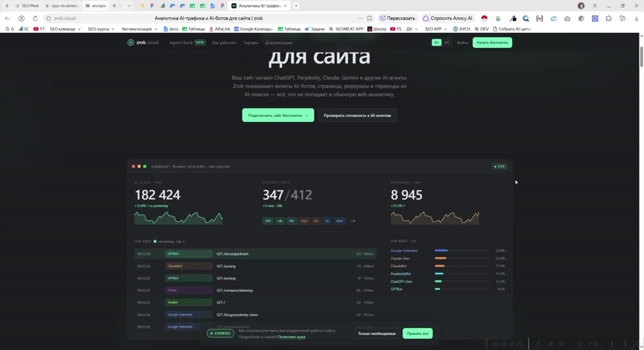Click the [h/] extension icon
The height and width of the screenshot is (350, 644).
(x=539, y=19)
